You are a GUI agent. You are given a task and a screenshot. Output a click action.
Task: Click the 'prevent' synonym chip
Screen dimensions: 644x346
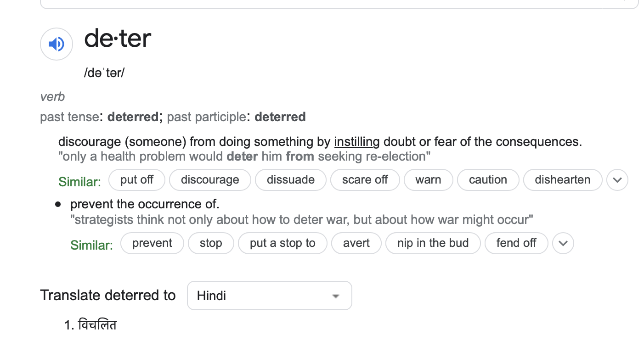click(x=152, y=243)
